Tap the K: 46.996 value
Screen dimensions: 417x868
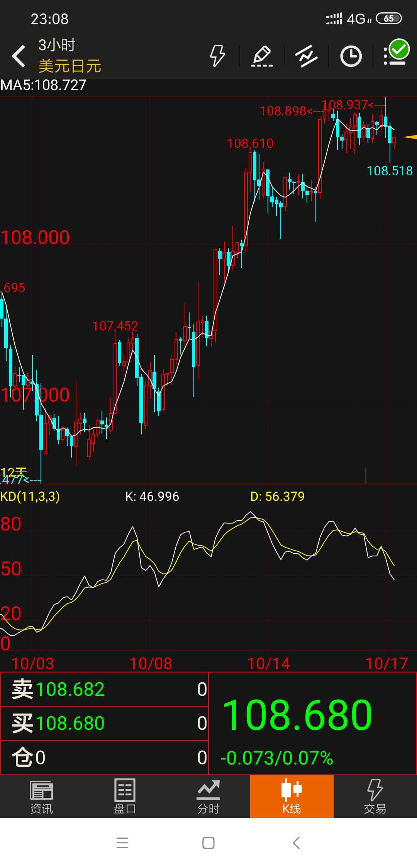click(152, 496)
